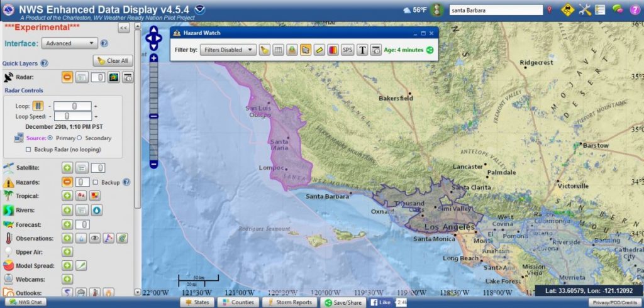Viewport: 644px width, 308px height.
Task: Click the Hazard Watch color gradient icon
Action: point(333,50)
